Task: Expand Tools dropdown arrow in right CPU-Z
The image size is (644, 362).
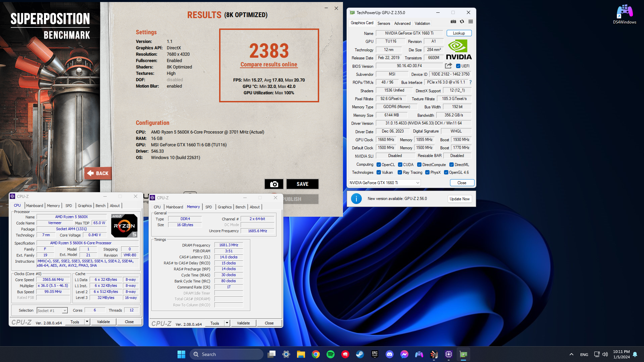Action: [x=227, y=323]
